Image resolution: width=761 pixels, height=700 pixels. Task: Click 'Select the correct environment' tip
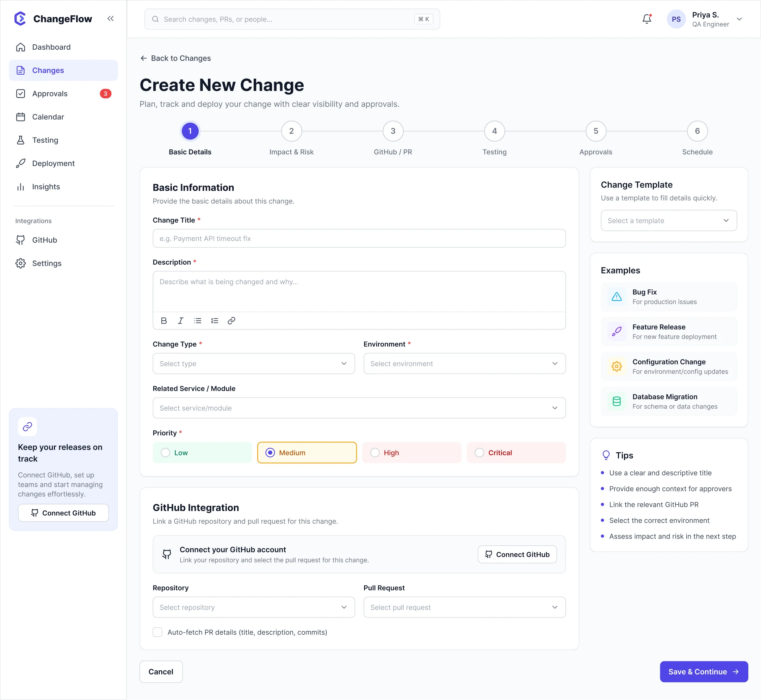coord(659,521)
